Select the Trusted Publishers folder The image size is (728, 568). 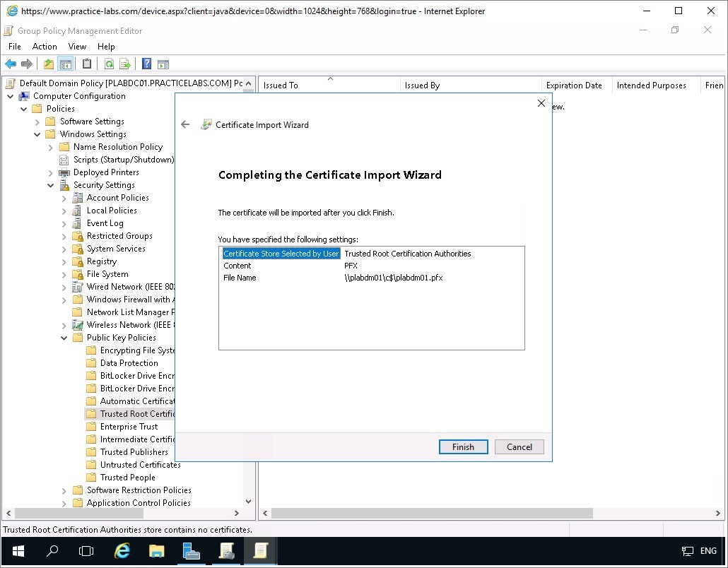pyautogui.click(x=134, y=452)
